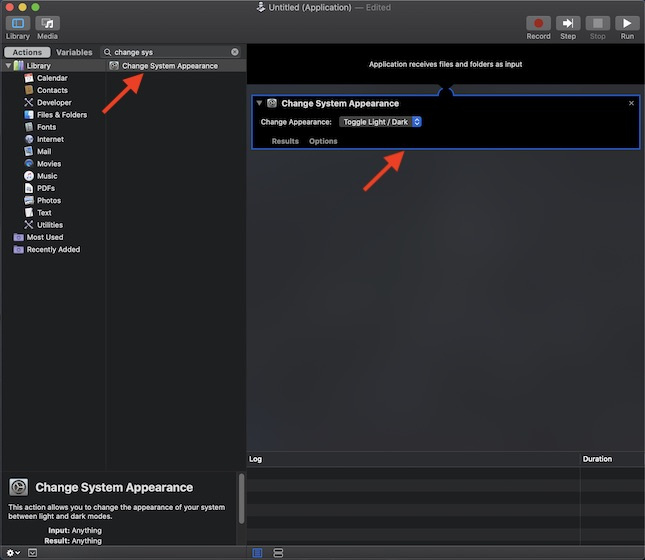Open the Developer category in library

pyautogui.click(x=54, y=102)
